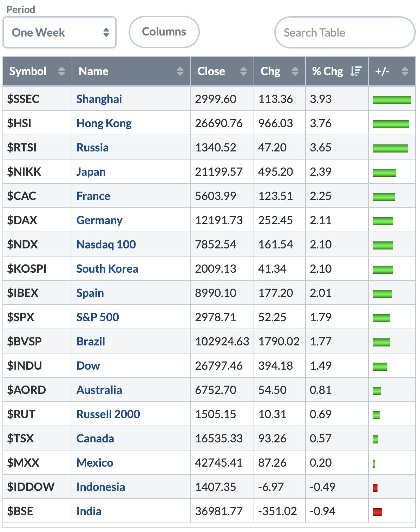Open the S&P 500 link
This screenshot has width=420, height=532.
point(98,317)
